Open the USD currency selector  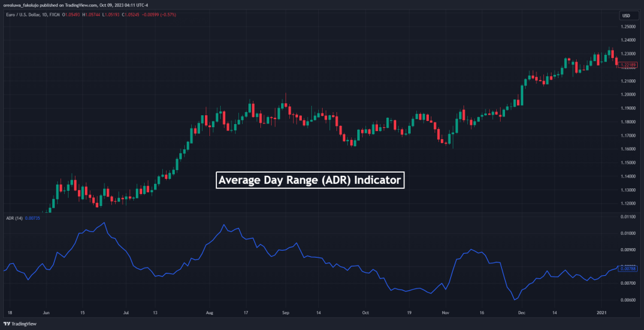626,15
